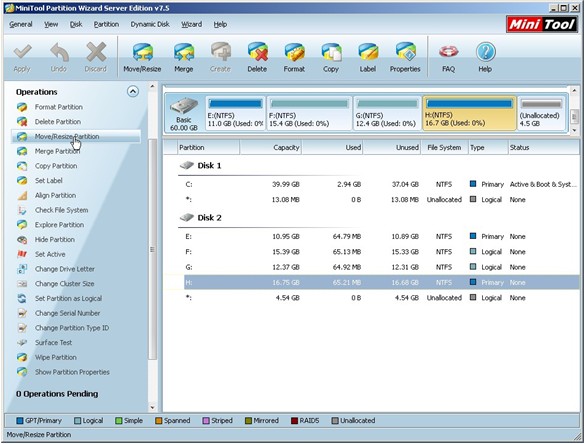Select the Merge toolbar icon
This screenshot has height=444, width=585.
(184, 52)
